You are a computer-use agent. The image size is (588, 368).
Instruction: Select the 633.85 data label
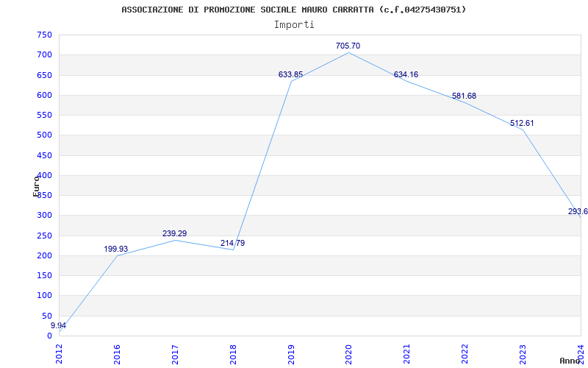[x=290, y=74]
